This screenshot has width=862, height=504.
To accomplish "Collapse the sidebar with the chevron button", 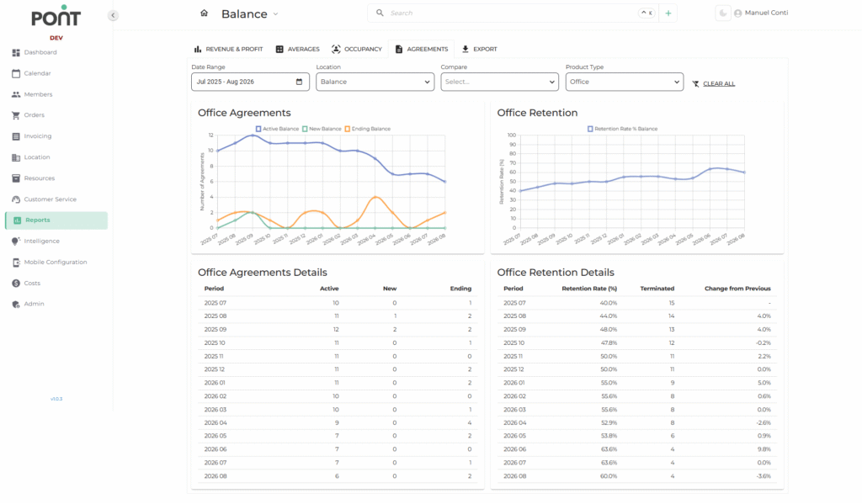I will (x=113, y=15).
